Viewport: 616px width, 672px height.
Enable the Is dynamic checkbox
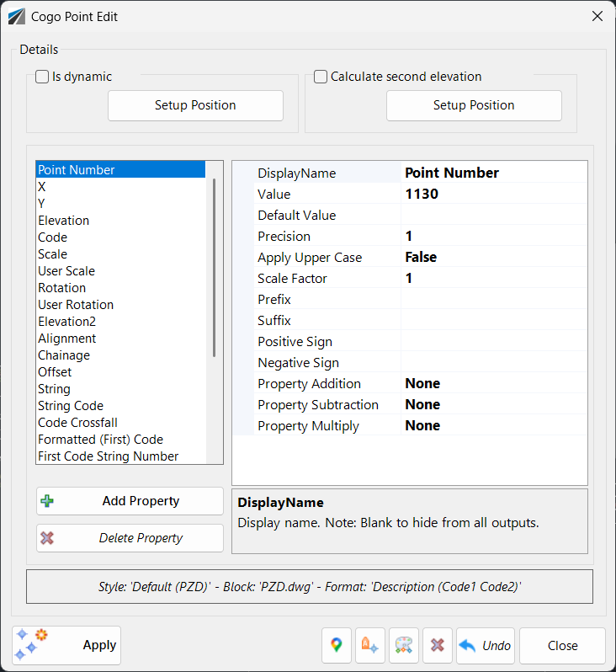pyautogui.click(x=42, y=77)
